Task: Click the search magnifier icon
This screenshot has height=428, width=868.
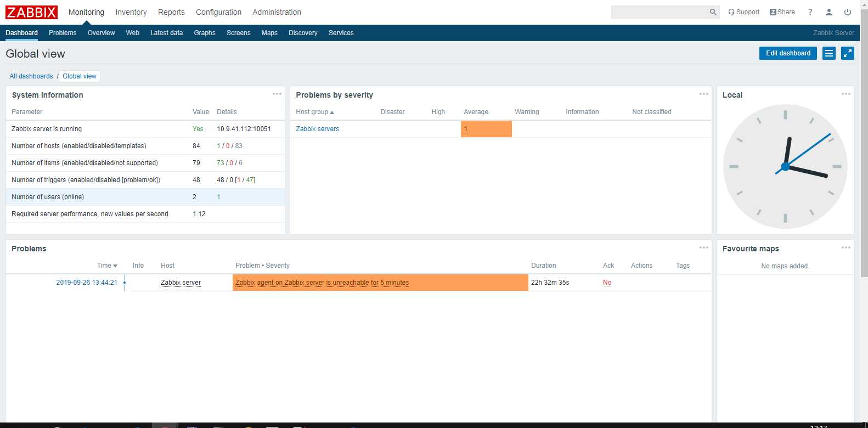Action: pos(713,12)
